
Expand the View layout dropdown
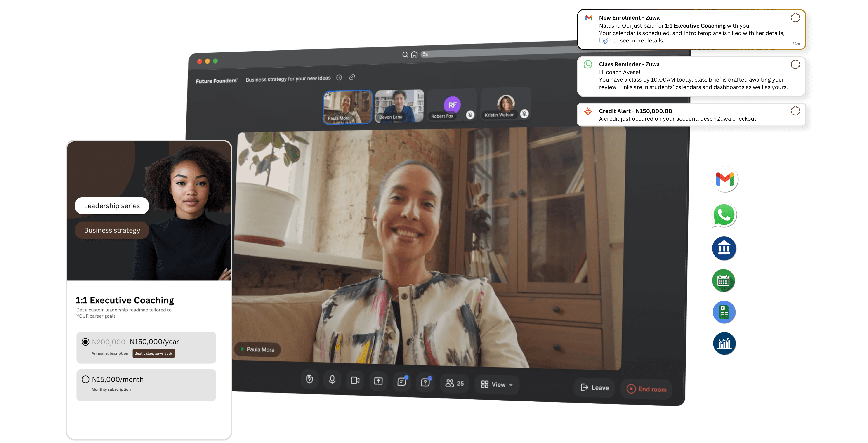[497, 384]
